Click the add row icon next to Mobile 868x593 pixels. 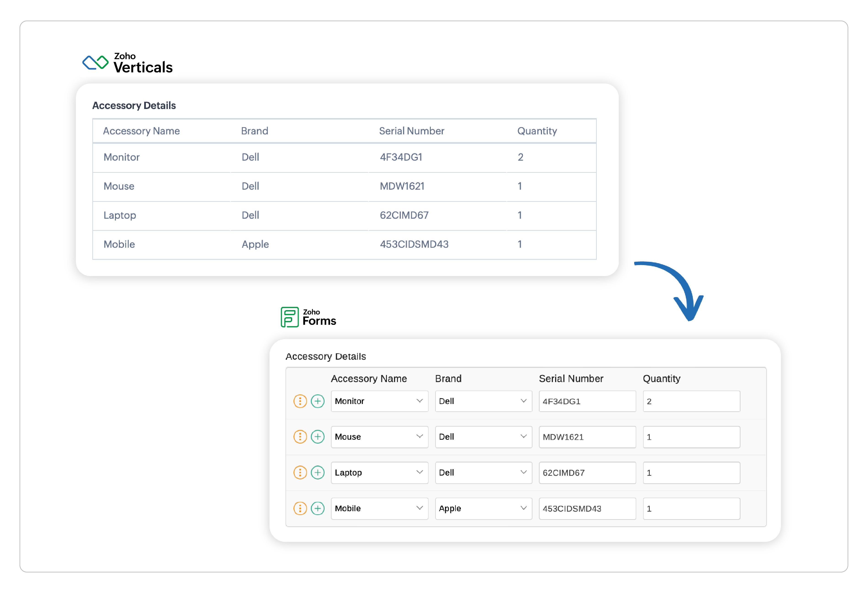(317, 508)
